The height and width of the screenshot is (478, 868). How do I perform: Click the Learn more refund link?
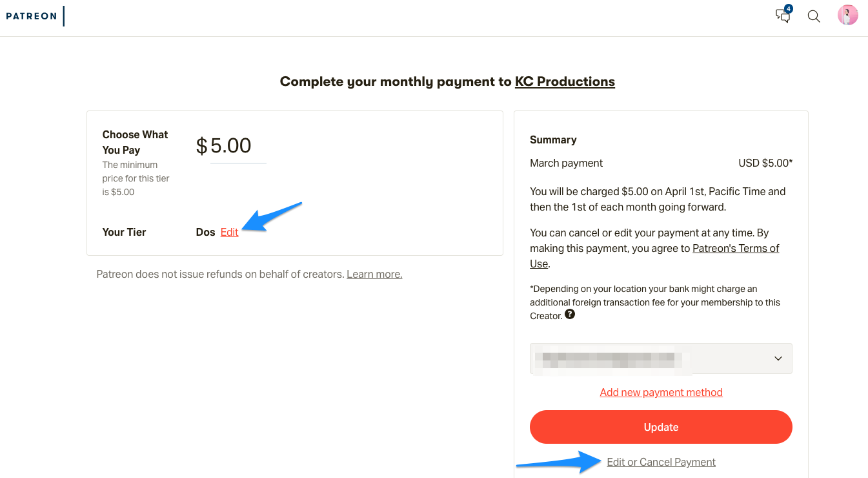click(374, 275)
